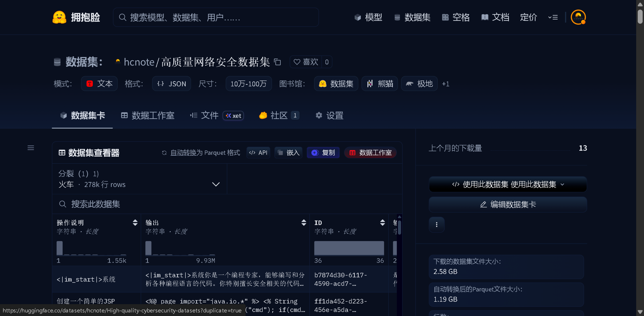Toggle sorting on the 输出 column

[304, 223]
